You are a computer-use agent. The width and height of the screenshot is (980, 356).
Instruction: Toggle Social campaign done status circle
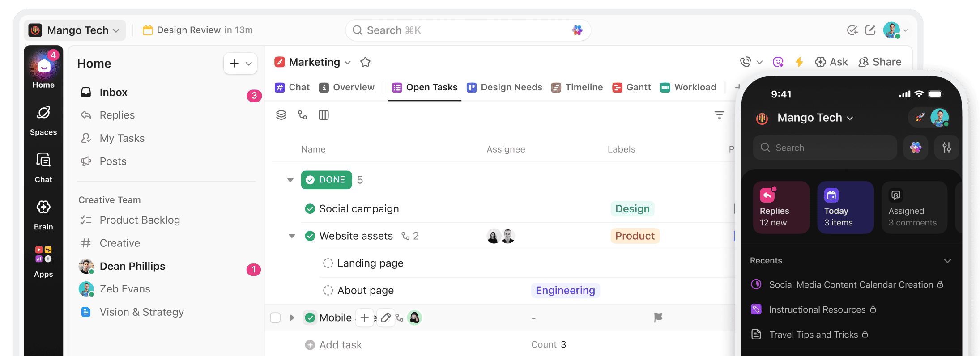pos(310,209)
